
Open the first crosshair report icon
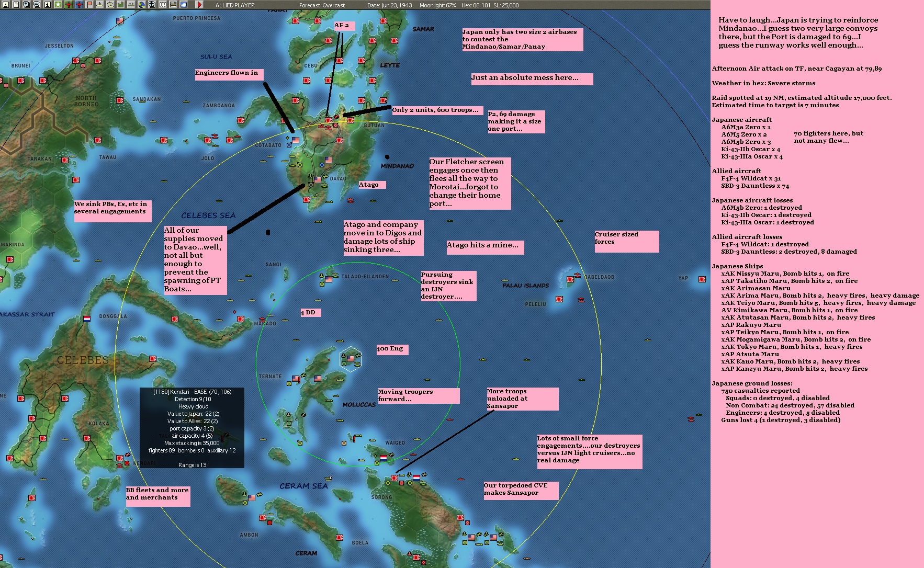[x=27, y=5]
